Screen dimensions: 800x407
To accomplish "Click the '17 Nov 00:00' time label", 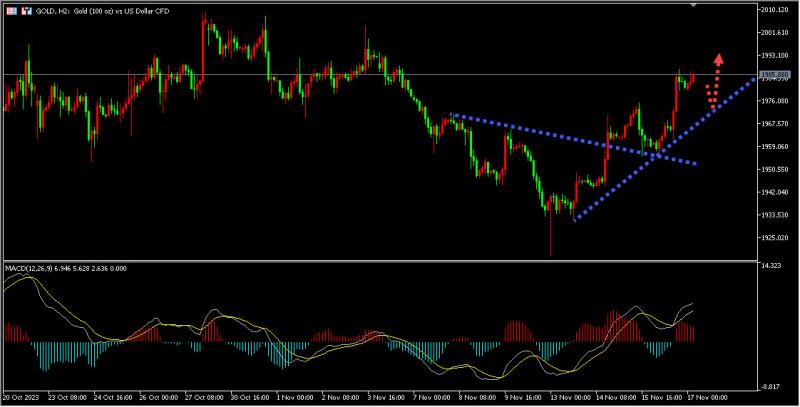I will point(707,397).
